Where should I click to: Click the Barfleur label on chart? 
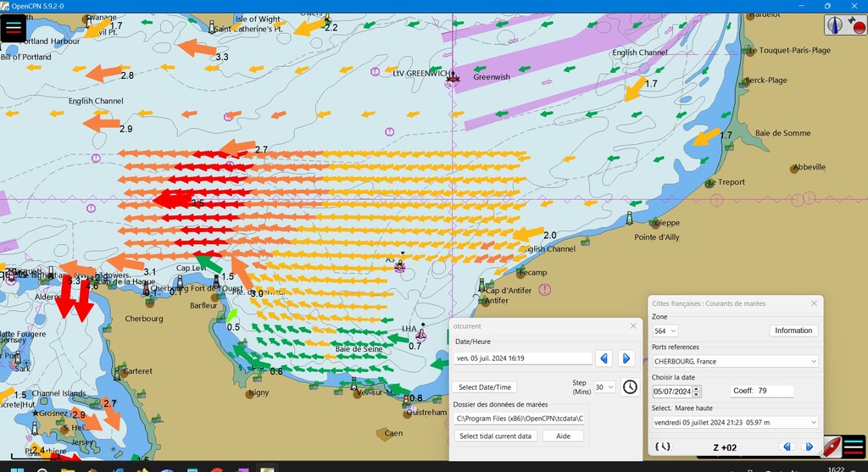tap(203, 305)
